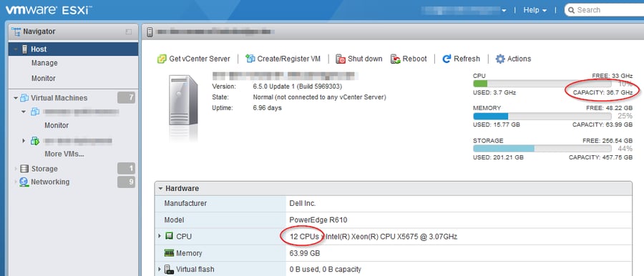
Task: Click the Refresh button
Action: click(462, 59)
